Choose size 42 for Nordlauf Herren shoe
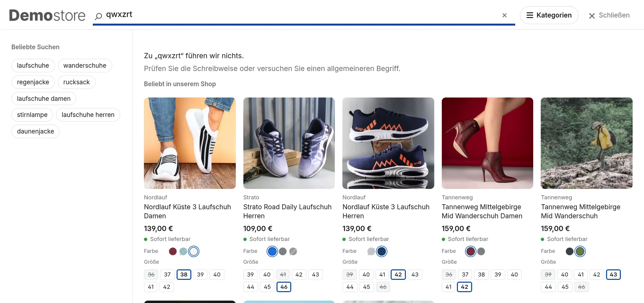Viewport: 644px width, 303px height. 398,275
